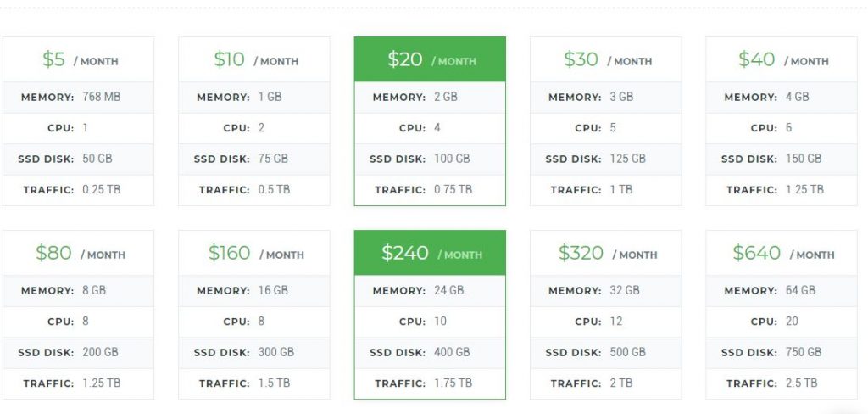Select the $5 / month plan header
This screenshot has height=414, width=868.
tap(79, 60)
